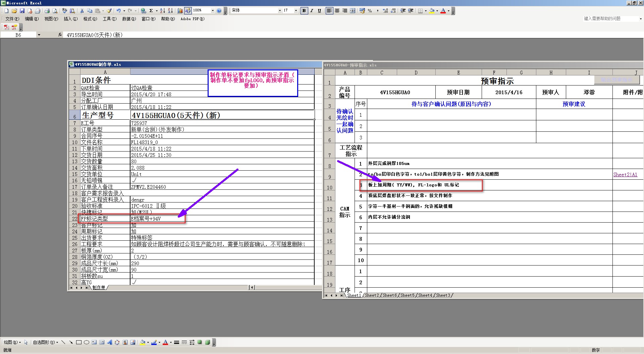Image resolution: width=644 pixels, height=354 pixels.
Task: Open Excel Help with the question mark icon
Action: click(219, 11)
